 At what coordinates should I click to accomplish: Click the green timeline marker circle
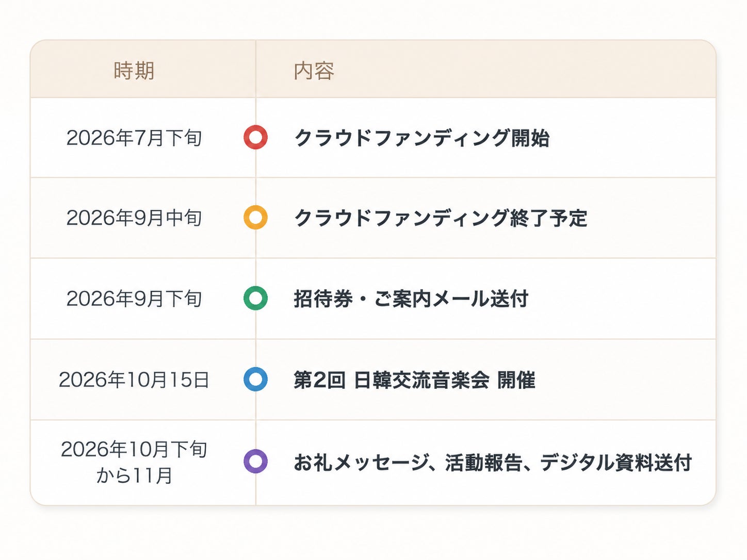255,298
